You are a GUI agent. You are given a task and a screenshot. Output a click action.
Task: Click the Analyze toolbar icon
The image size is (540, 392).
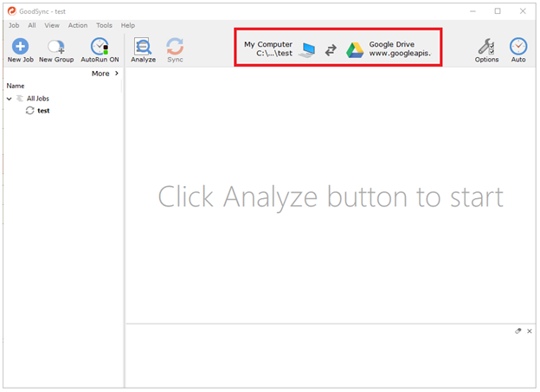(x=143, y=47)
